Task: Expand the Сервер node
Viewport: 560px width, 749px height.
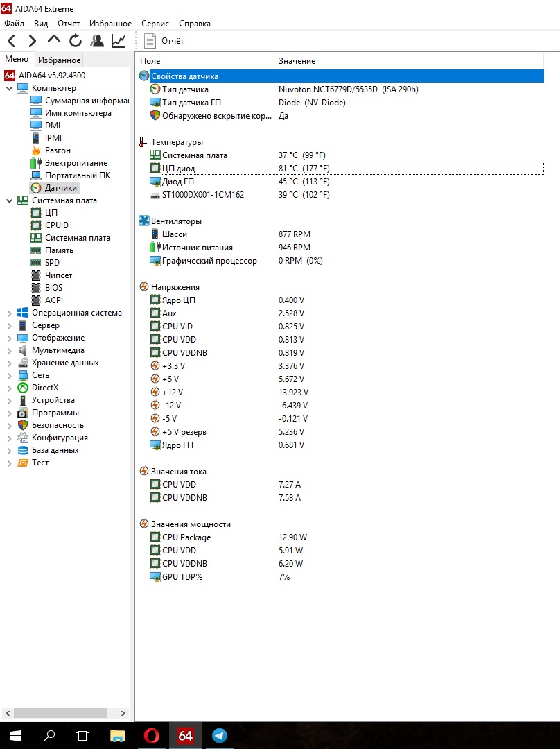Action: click(9, 326)
